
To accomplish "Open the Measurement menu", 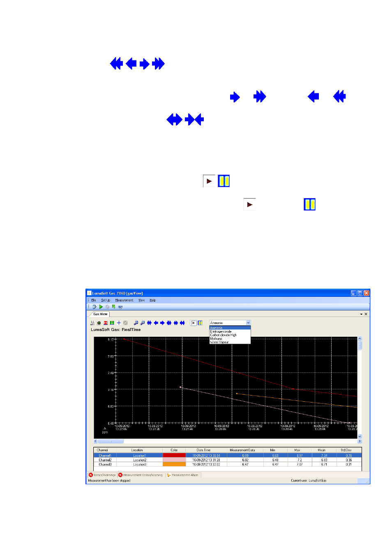I will click(x=124, y=300).
